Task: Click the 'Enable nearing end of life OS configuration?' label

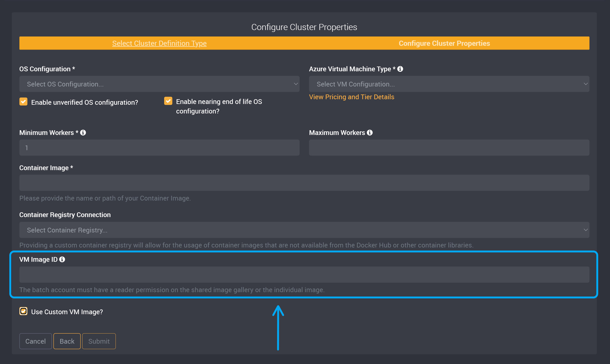Action: click(x=219, y=106)
